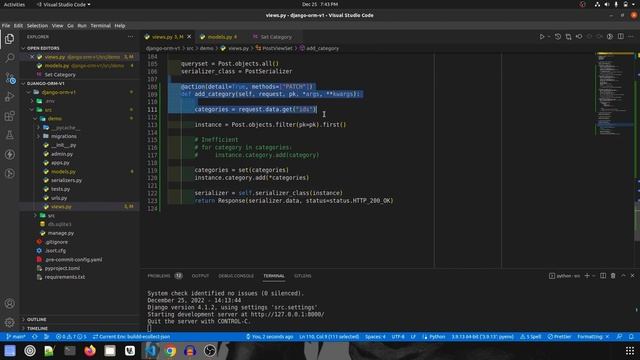Open Source Control view in activity bar
The width and height of the screenshot is (640, 360).
9,78
